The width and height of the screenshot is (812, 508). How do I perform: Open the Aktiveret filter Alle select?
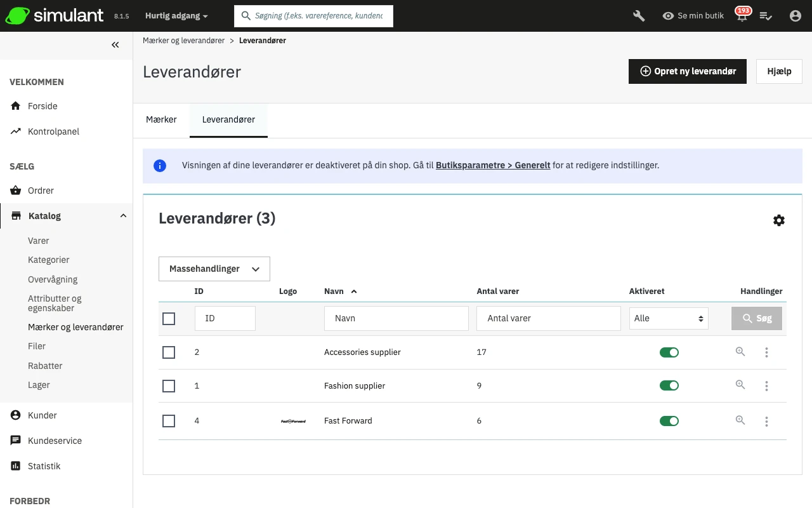669,319
